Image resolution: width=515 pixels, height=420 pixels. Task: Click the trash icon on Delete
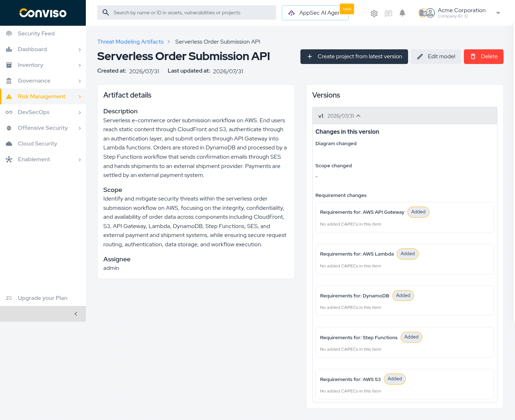coord(473,56)
